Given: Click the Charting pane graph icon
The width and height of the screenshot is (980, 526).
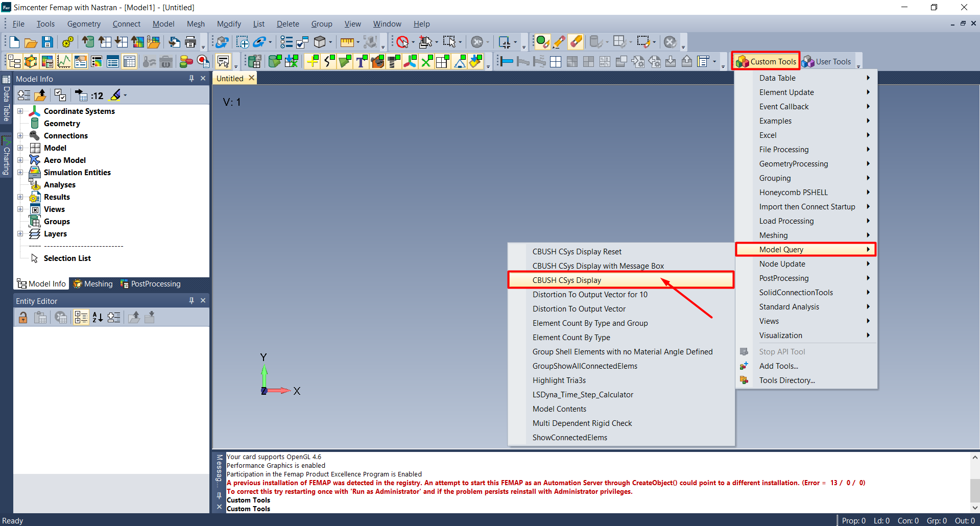Looking at the screenshot, I should point(64,62).
